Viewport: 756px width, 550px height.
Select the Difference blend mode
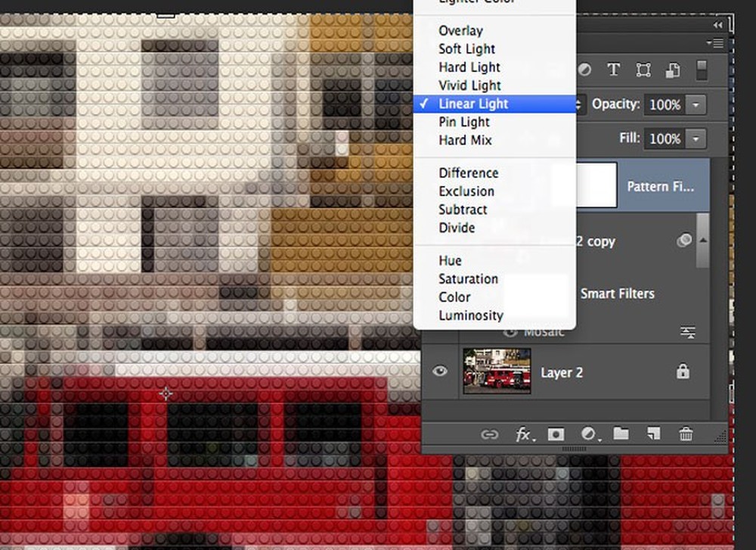coord(467,172)
